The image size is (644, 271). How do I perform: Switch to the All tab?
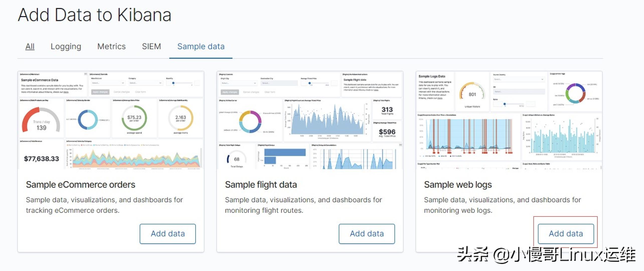(x=30, y=46)
